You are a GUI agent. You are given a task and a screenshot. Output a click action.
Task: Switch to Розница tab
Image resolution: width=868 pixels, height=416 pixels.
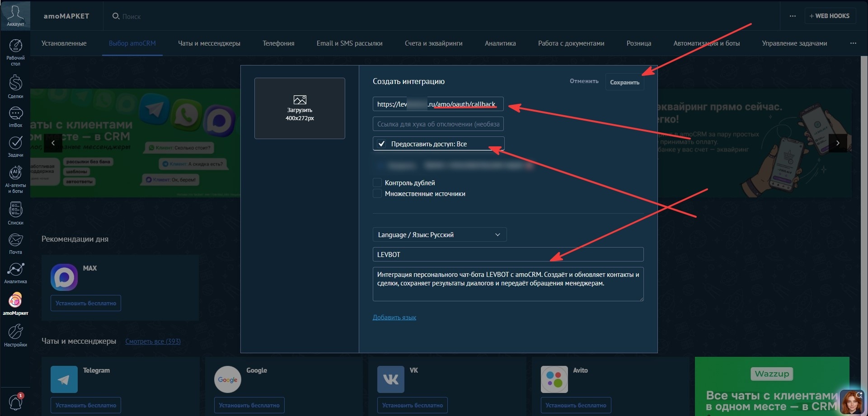639,43
